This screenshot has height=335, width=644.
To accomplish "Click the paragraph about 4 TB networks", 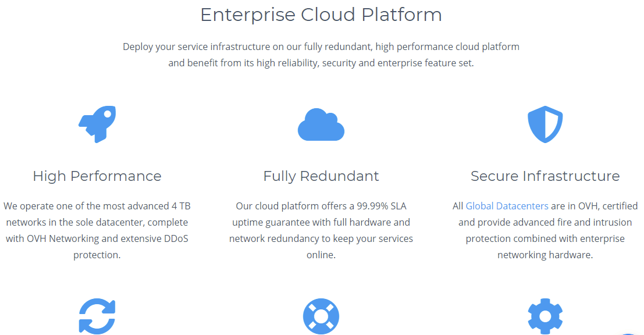I will (x=97, y=230).
